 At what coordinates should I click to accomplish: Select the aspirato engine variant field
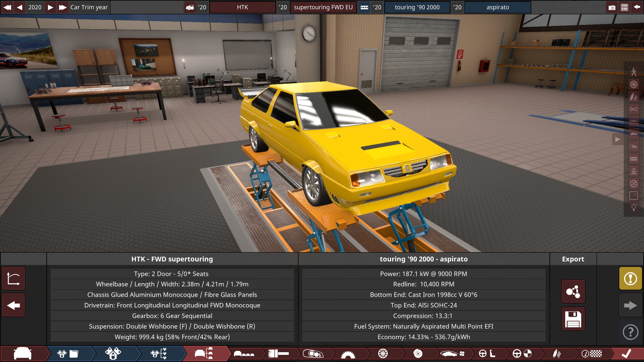pyautogui.click(x=498, y=7)
